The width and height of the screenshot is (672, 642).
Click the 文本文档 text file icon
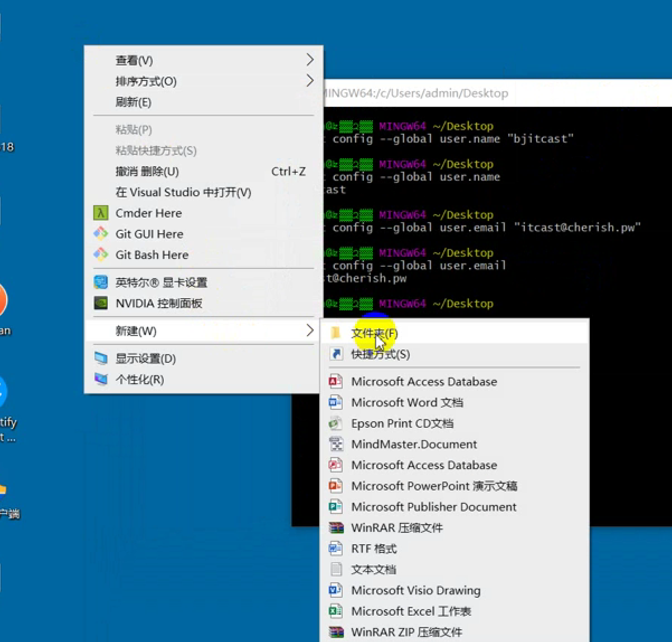pyautogui.click(x=336, y=569)
